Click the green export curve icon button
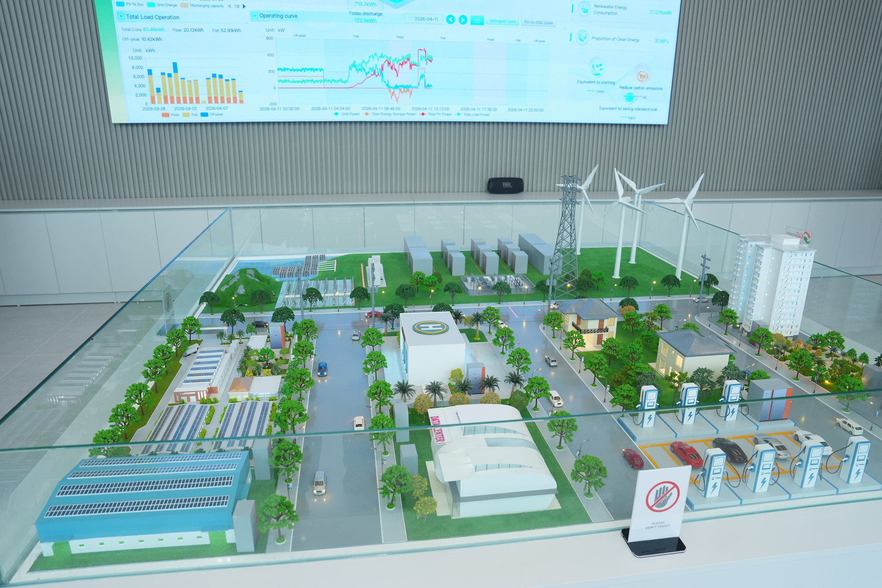882x588 pixels. [x=477, y=21]
